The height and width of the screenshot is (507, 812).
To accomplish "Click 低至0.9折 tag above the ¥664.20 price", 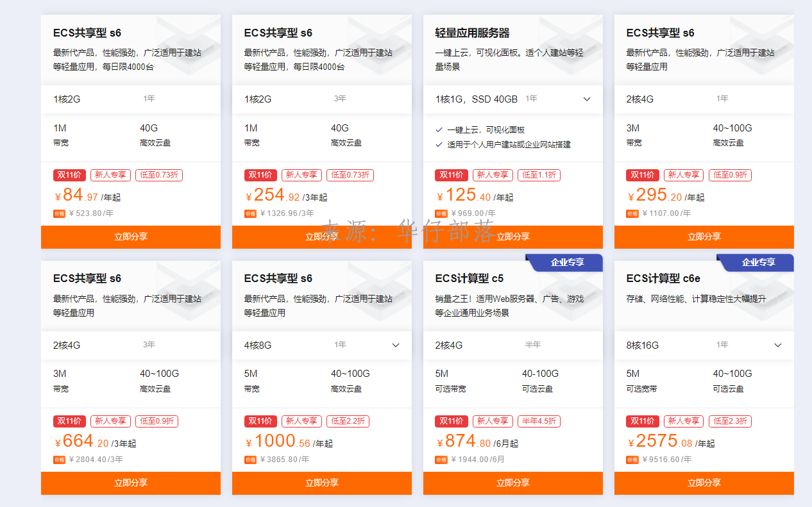I will (x=156, y=421).
